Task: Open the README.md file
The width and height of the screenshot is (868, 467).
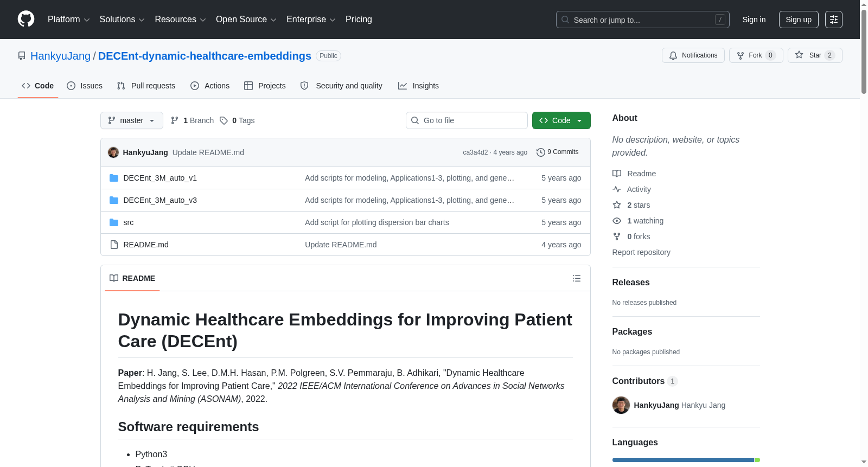Action: (x=146, y=245)
